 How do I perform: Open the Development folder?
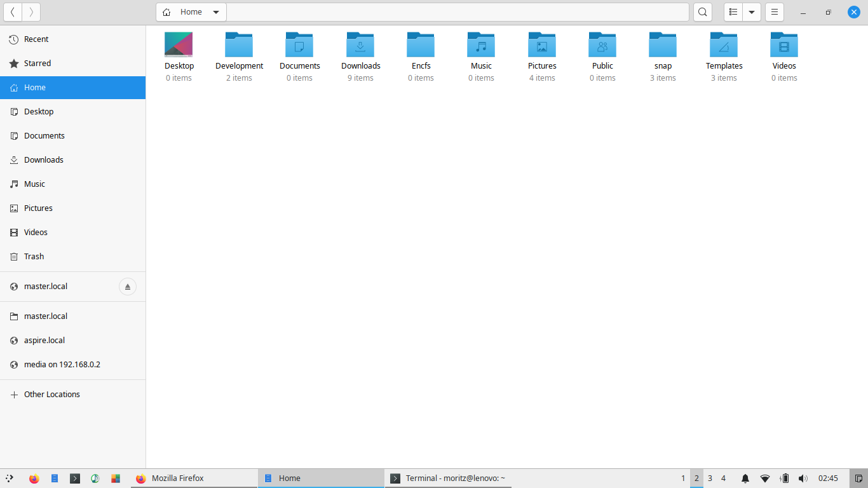[239, 44]
